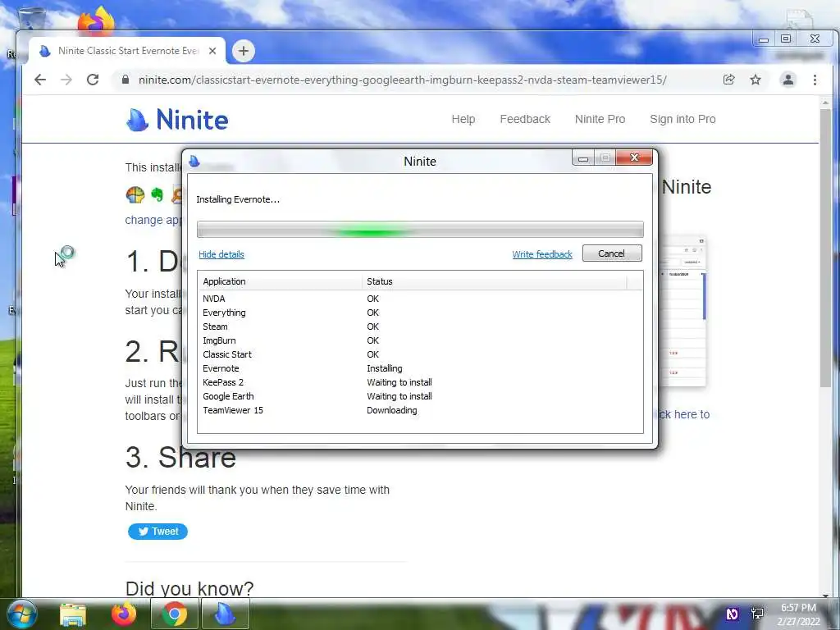Click the installer progress bar
This screenshot has width=840, height=630.
click(420, 230)
